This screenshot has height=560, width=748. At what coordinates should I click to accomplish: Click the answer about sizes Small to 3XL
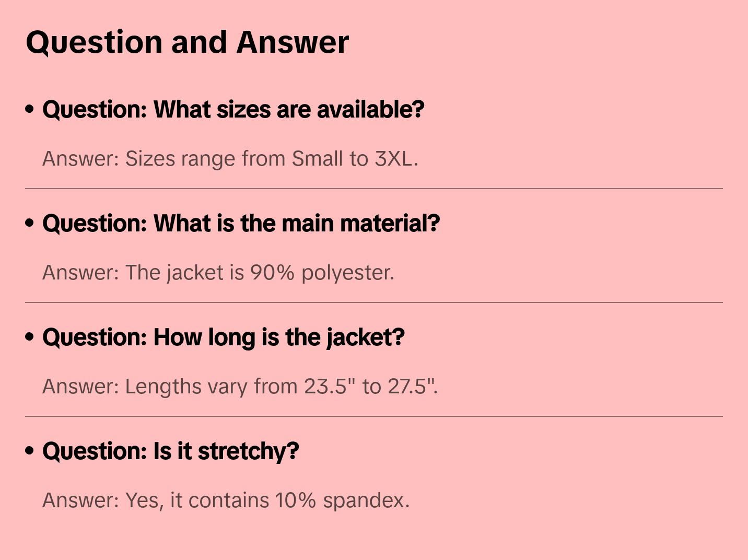pyautogui.click(x=230, y=159)
